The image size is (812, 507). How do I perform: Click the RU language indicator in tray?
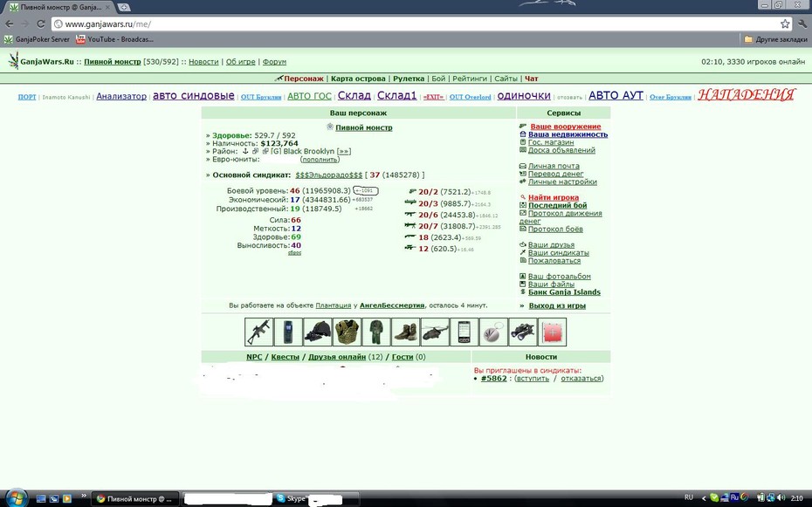689,497
